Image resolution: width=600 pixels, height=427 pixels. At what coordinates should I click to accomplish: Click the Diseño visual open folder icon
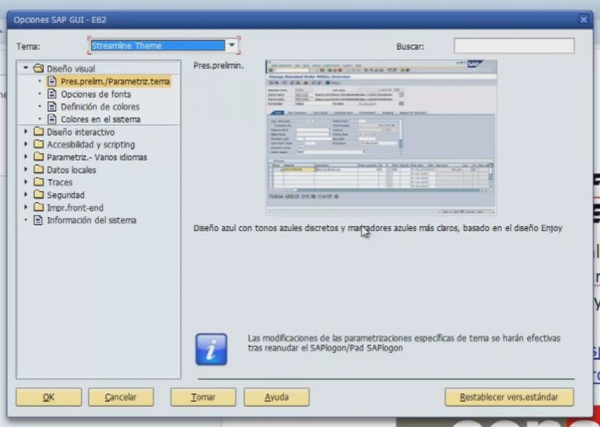point(38,68)
